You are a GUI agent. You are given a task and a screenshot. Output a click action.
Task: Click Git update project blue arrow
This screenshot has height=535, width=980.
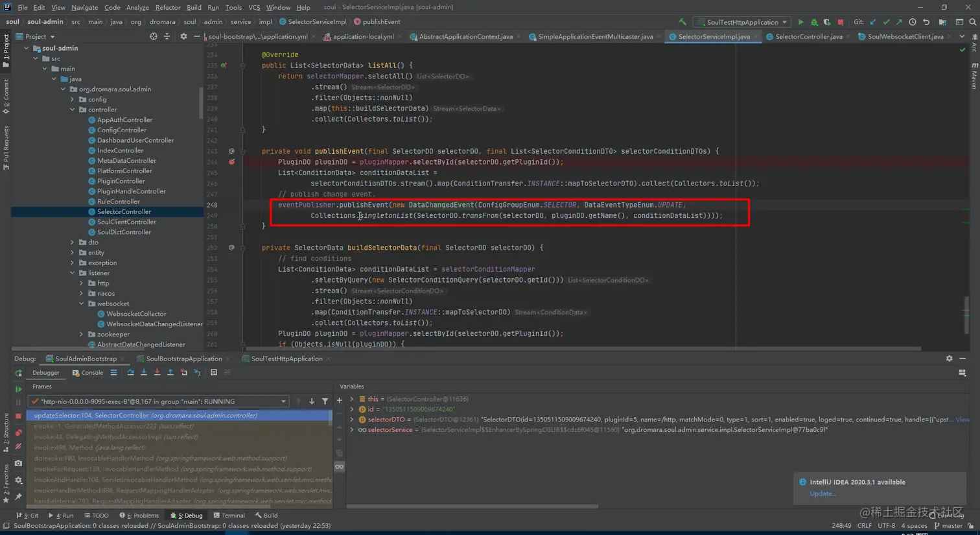point(873,22)
